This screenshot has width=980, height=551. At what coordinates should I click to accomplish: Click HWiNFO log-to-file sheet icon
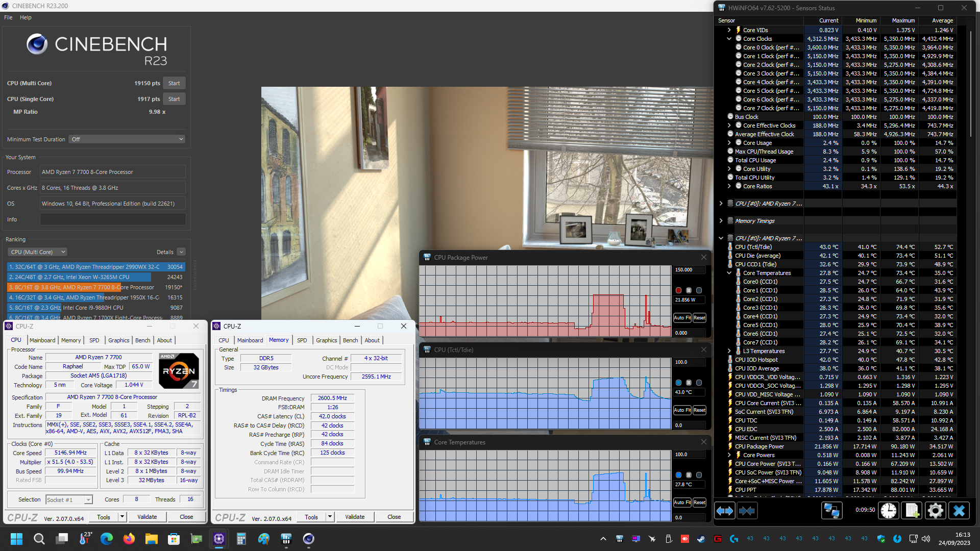click(x=912, y=511)
